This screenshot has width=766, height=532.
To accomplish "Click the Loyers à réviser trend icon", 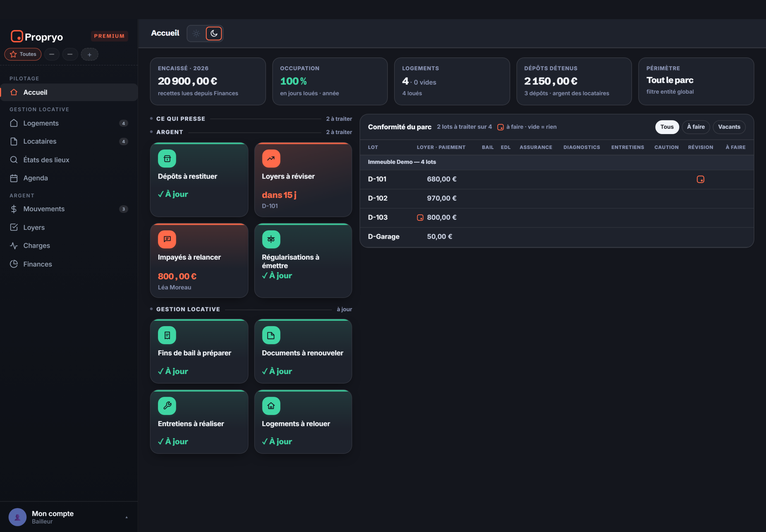I will coord(271,159).
